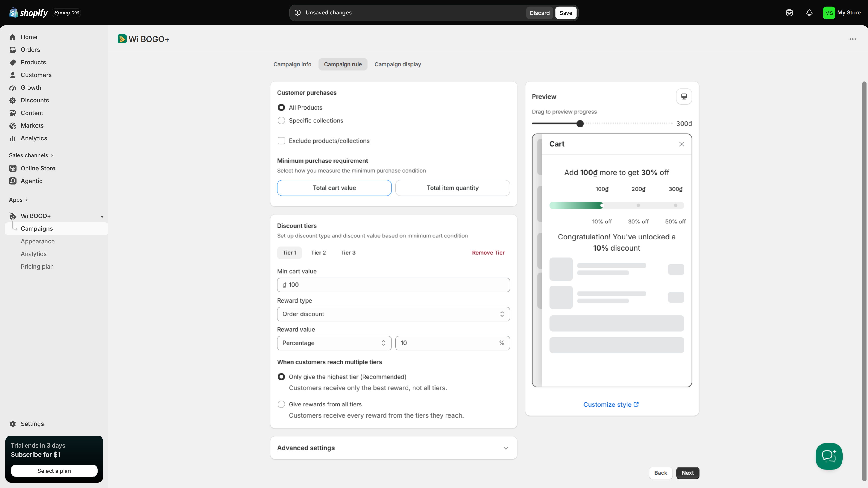
Task: Select Give rewards from all tiers
Action: coord(281,404)
